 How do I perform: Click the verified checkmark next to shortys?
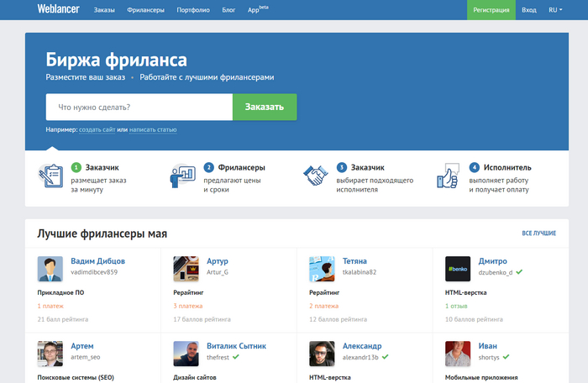(506, 357)
